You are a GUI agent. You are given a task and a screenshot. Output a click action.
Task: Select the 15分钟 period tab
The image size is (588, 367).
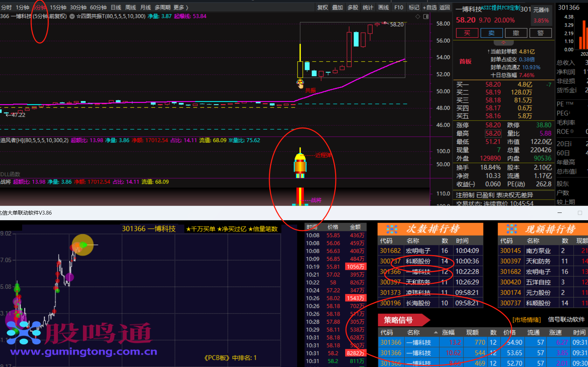tap(58, 7)
